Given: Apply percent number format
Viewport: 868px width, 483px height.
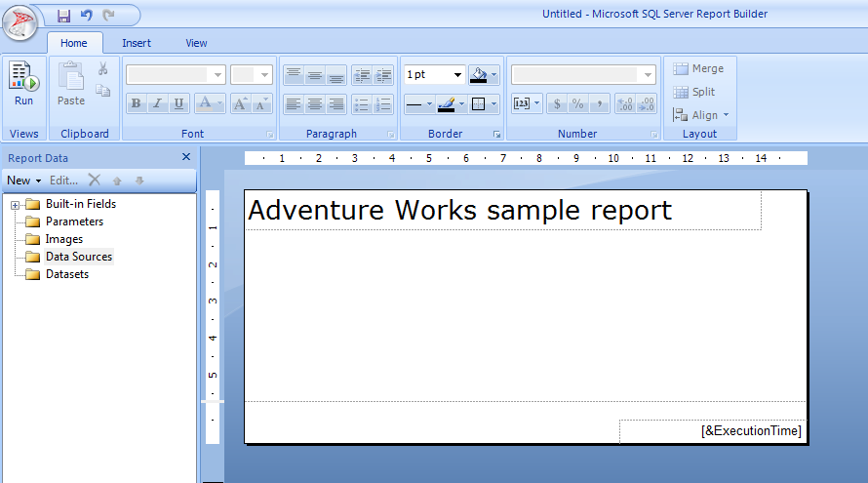Looking at the screenshot, I should 578,103.
